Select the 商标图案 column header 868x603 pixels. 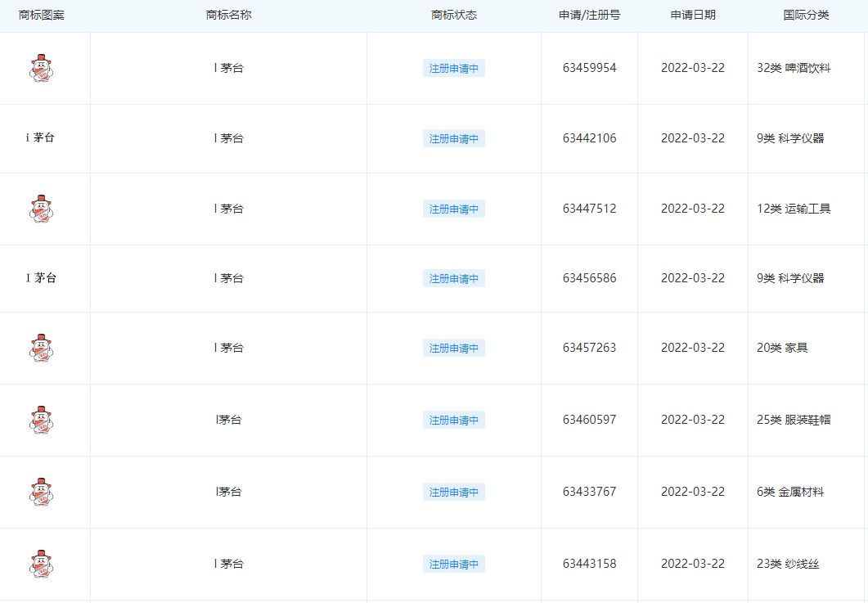[x=42, y=15]
